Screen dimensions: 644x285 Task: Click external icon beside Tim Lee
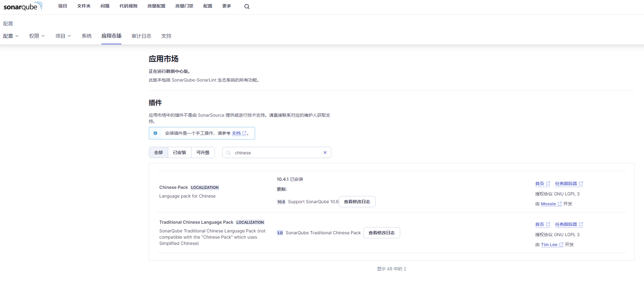561,245
